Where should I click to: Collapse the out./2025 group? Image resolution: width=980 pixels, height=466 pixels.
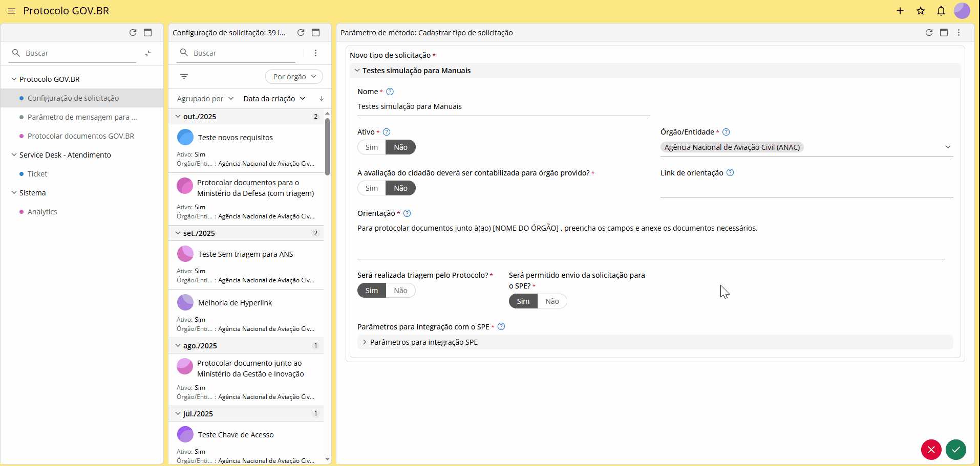(x=178, y=117)
